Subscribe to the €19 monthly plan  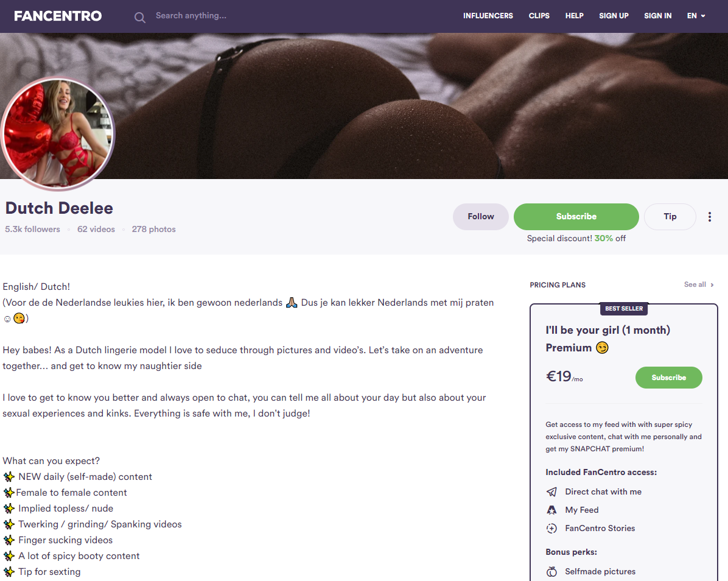668,378
